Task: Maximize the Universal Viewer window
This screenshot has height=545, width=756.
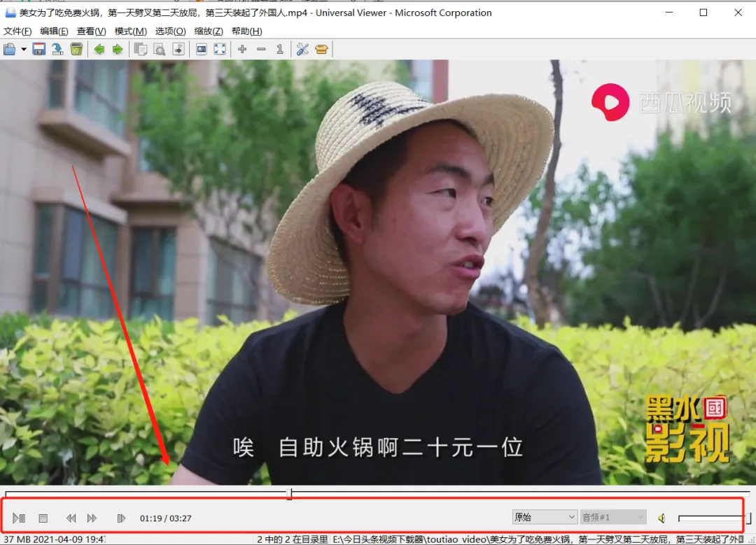Action: pos(703,13)
